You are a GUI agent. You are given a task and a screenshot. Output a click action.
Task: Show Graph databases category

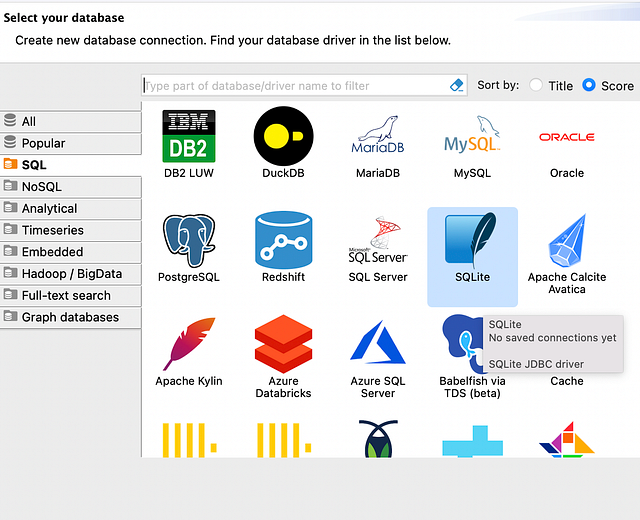[x=71, y=317]
